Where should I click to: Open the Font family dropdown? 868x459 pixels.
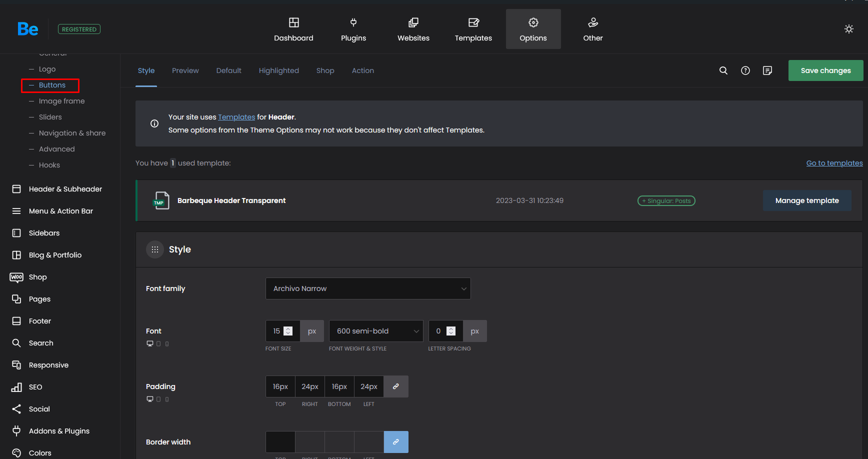pos(368,288)
